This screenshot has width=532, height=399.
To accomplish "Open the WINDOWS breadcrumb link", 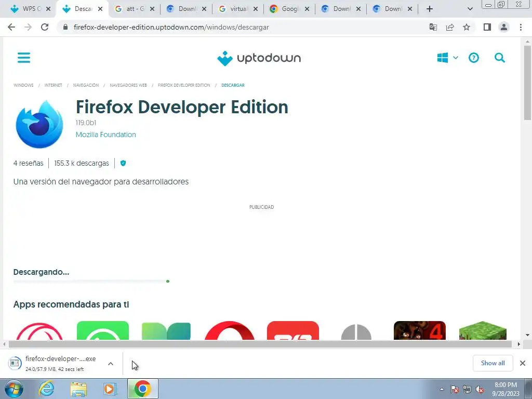I will pyautogui.click(x=23, y=85).
